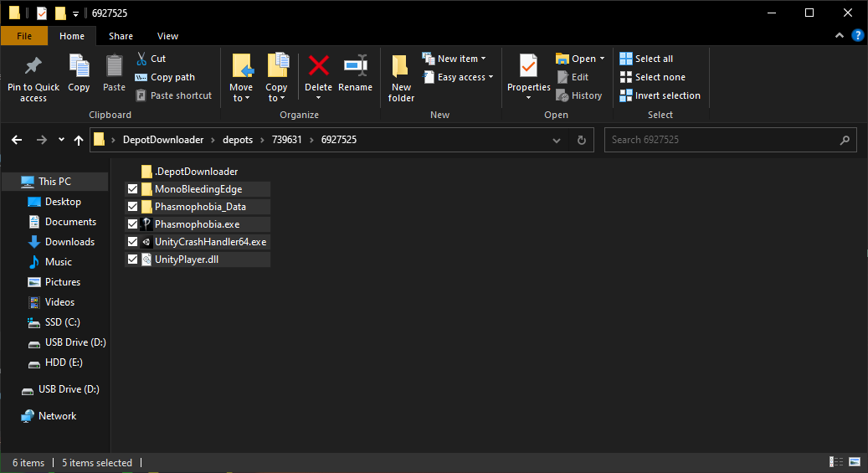The image size is (868, 473).
Task: Open the Move to dropdown
Action: 241,92
